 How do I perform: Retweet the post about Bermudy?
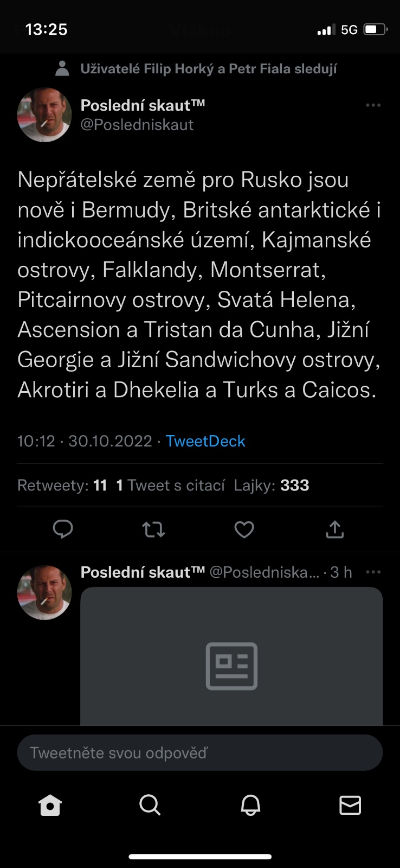[x=153, y=529]
